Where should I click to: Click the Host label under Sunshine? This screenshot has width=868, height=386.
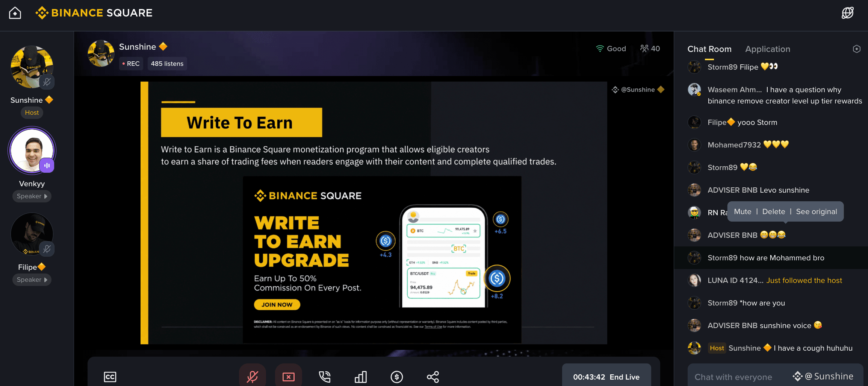[x=32, y=112]
